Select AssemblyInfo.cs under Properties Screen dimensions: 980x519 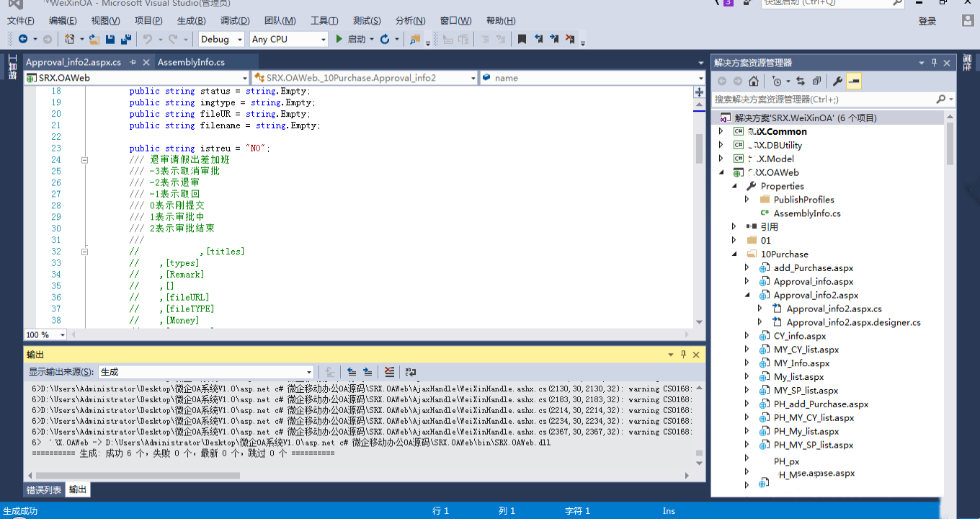coord(807,213)
